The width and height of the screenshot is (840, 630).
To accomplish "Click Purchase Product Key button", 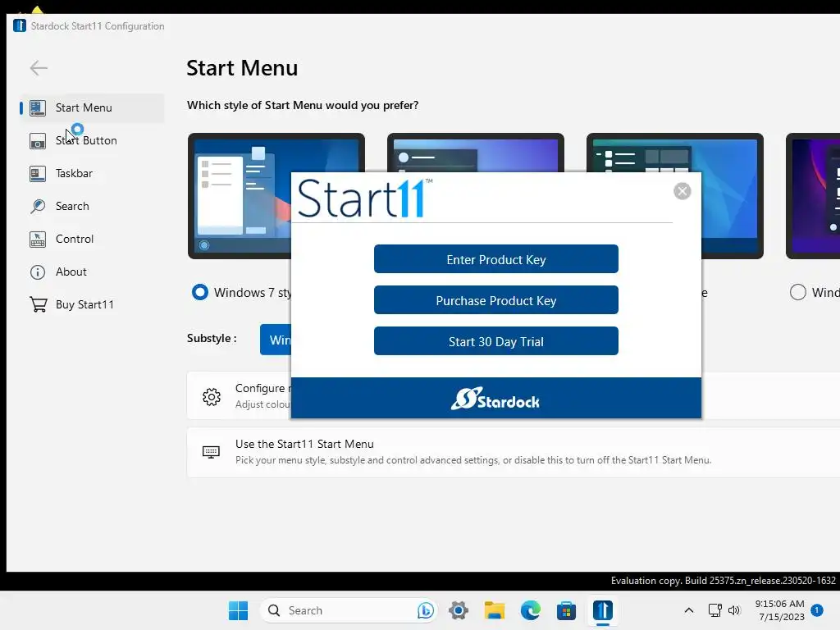I will (x=496, y=300).
